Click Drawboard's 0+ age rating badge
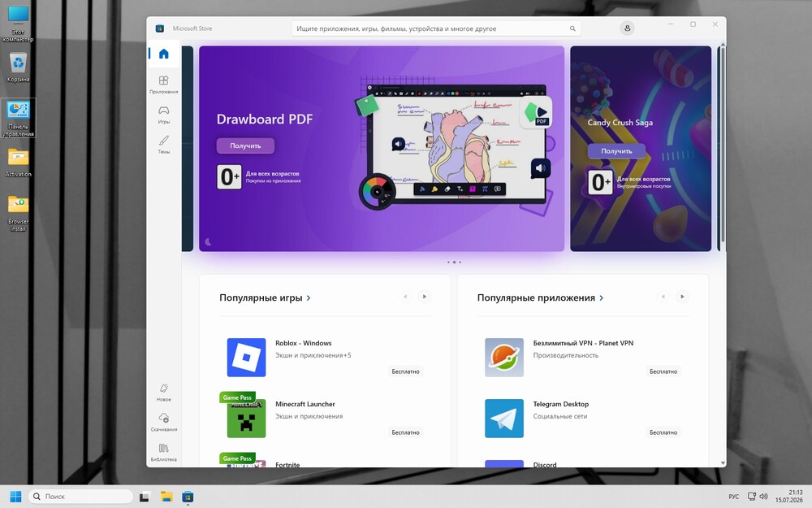Viewport: 812px width, 508px height. pyautogui.click(x=230, y=176)
